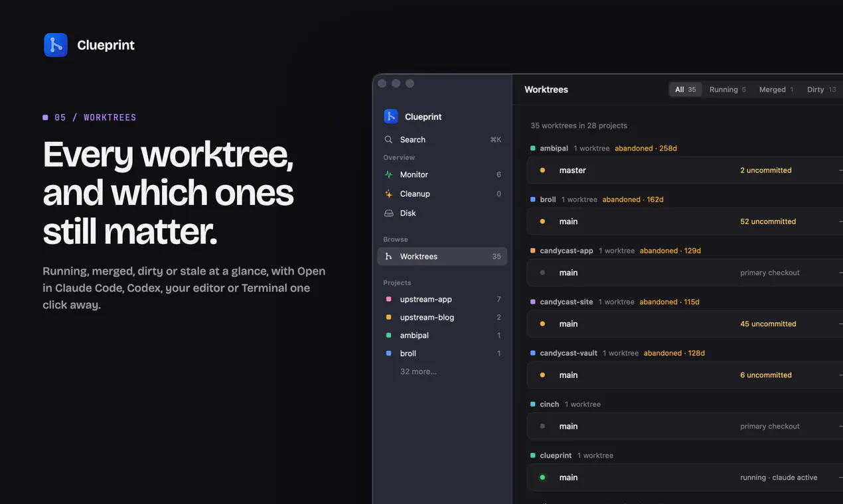Click the Search magnifier icon in sidebar
The height and width of the screenshot is (504, 843).
point(388,139)
